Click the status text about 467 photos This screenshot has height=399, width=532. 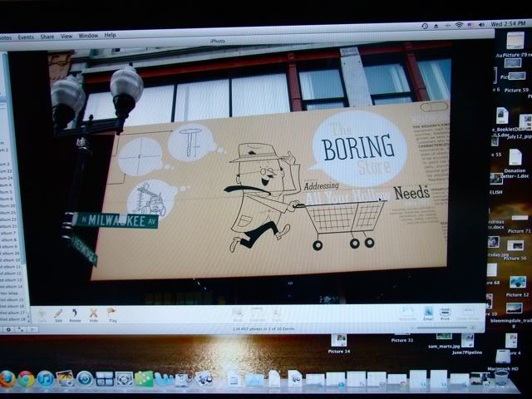click(x=264, y=329)
